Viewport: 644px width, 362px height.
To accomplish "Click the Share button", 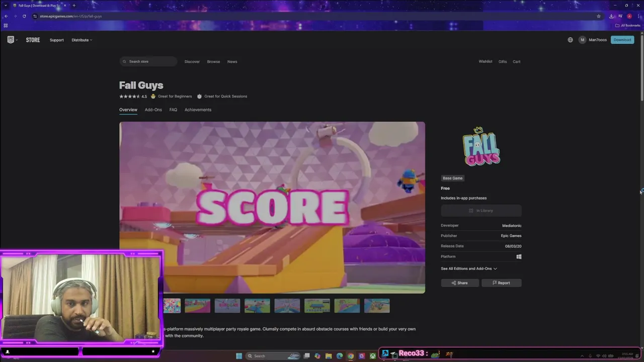I will 460,283.
